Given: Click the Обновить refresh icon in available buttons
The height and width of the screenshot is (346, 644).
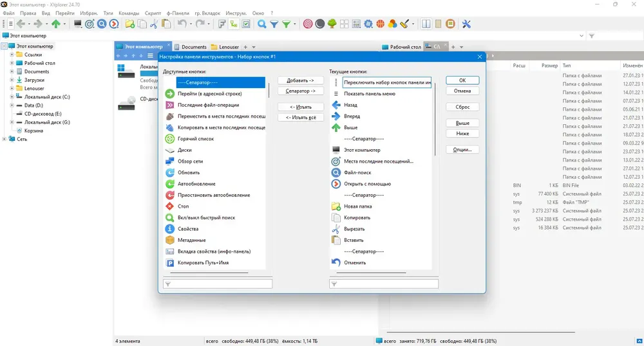Looking at the screenshot, I should click(x=169, y=172).
